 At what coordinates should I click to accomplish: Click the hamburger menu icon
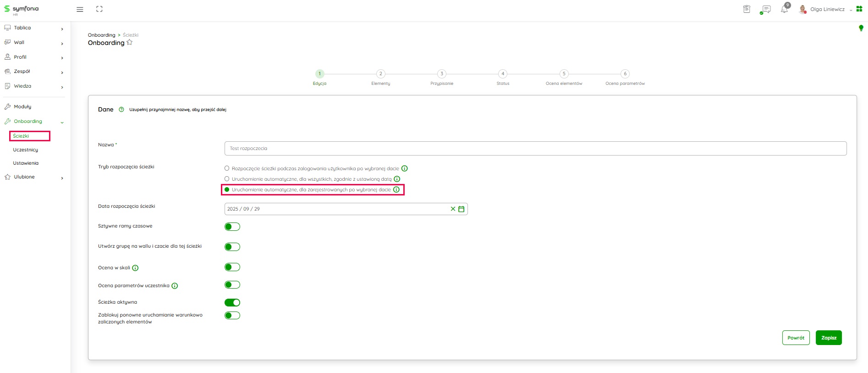click(x=80, y=9)
